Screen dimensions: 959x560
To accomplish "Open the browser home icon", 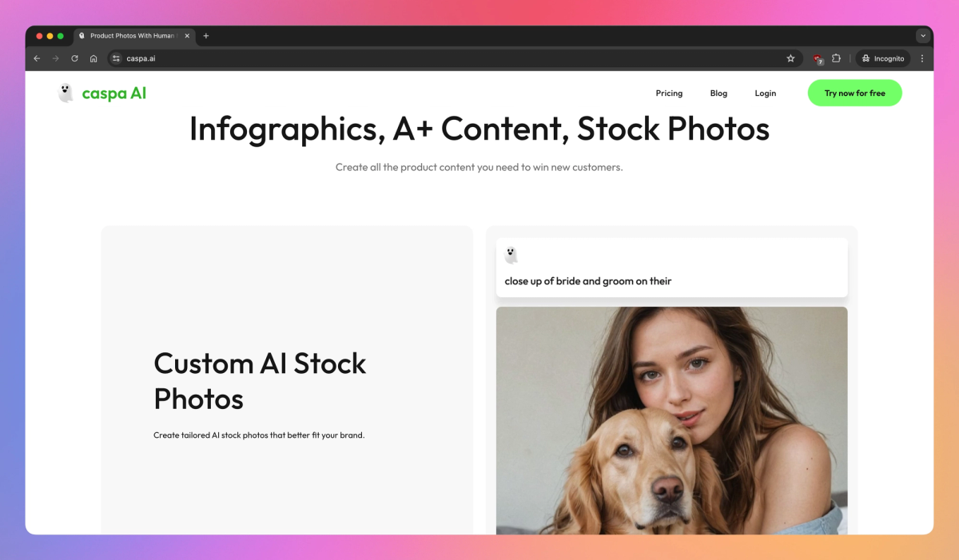I will (x=94, y=58).
